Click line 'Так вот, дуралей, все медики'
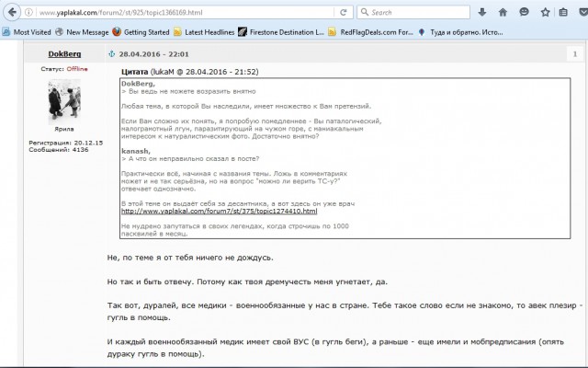 tap(345, 311)
